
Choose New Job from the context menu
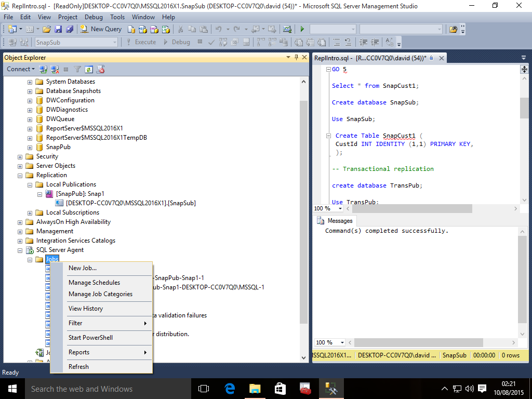tap(83, 268)
